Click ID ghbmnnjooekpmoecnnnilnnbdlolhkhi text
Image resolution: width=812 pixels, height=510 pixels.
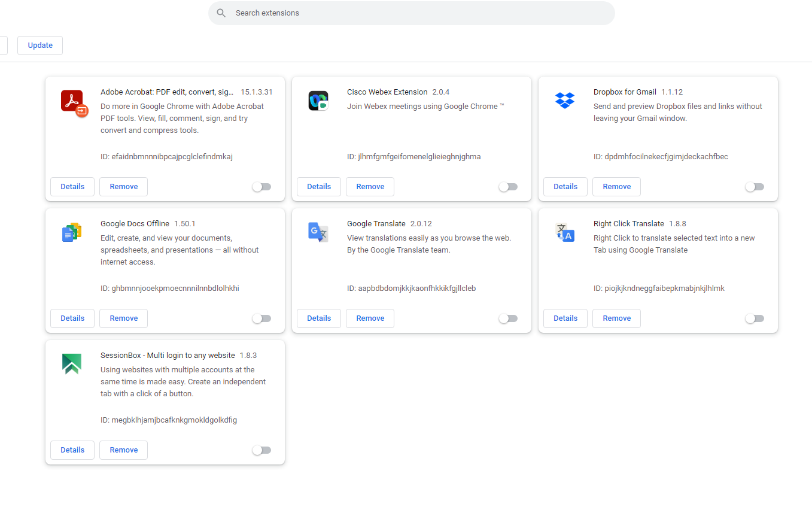pyautogui.click(x=170, y=289)
